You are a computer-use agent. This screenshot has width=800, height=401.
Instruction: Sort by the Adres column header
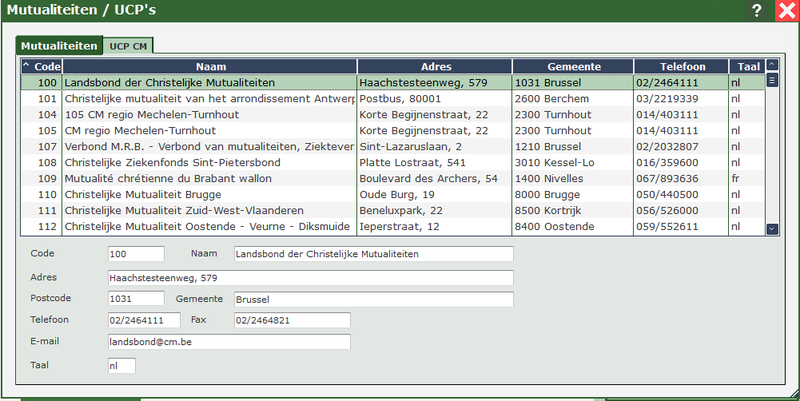(436, 66)
